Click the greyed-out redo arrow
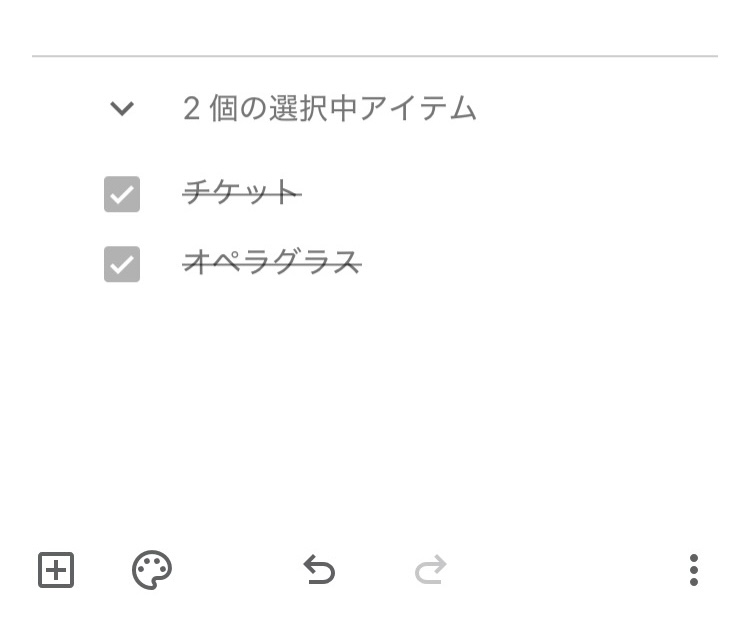Screen dimensions: 750x618 click(430, 570)
